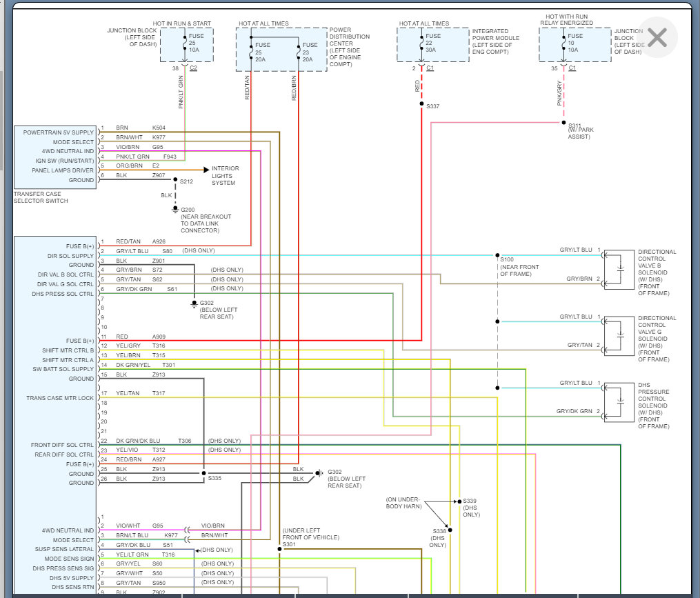
Task: Click "SHIFT MTR CTRL A" pin label
Action: tap(68, 360)
